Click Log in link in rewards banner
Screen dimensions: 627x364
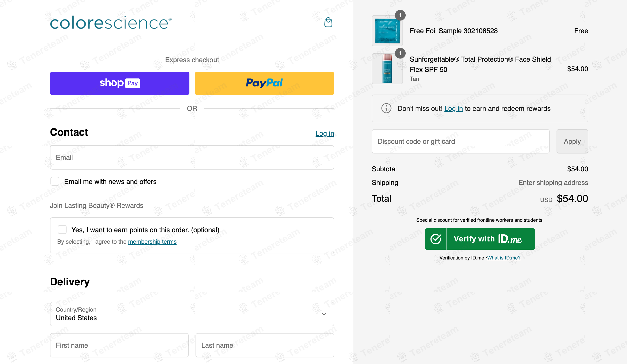pyautogui.click(x=454, y=108)
